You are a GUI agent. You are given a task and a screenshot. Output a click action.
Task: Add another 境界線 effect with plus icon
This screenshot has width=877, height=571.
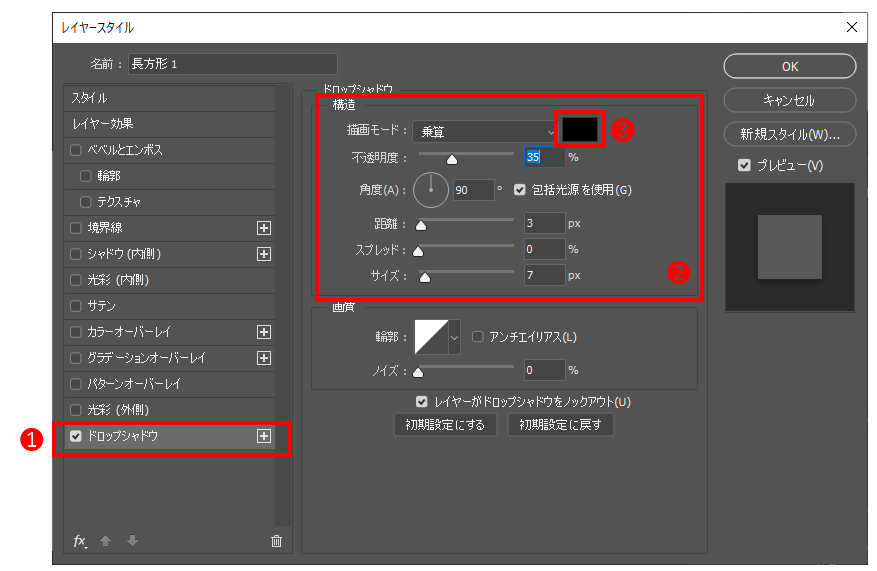264,228
